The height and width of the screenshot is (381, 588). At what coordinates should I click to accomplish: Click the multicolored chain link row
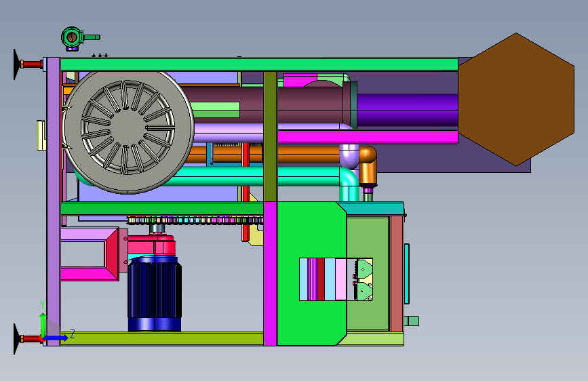point(195,220)
